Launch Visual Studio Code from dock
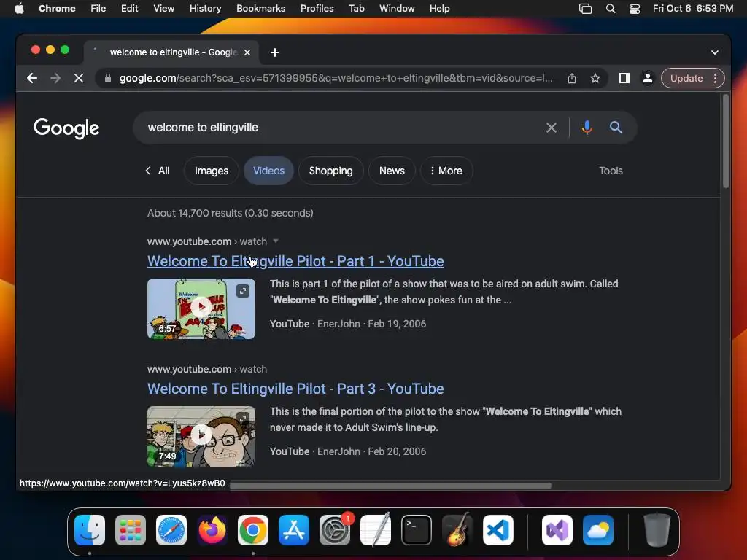The image size is (747, 560). tap(498, 530)
